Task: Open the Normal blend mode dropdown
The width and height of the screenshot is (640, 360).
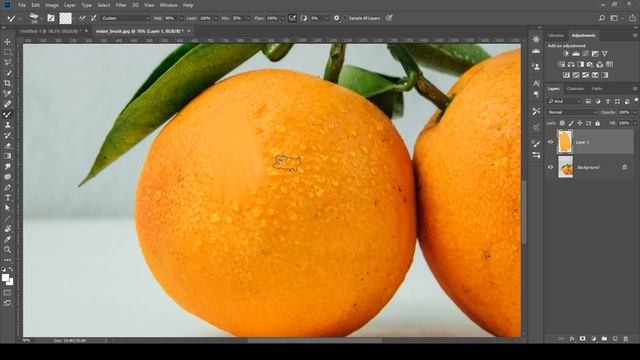Action: pyautogui.click(x=571, y=112)
